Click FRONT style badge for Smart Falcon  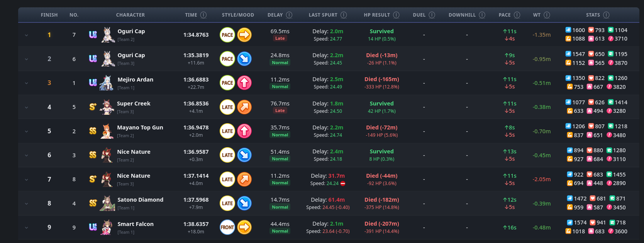[227, 227]
